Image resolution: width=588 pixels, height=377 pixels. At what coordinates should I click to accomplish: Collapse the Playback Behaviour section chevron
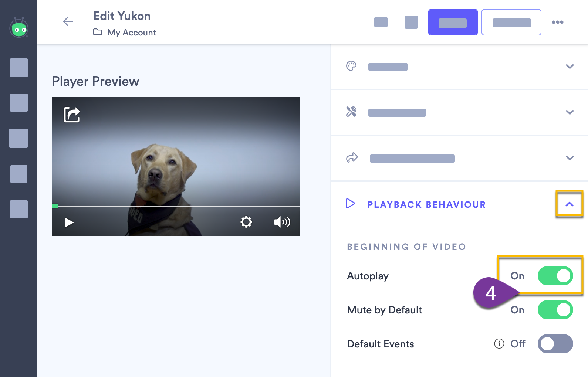pos(569,204)
